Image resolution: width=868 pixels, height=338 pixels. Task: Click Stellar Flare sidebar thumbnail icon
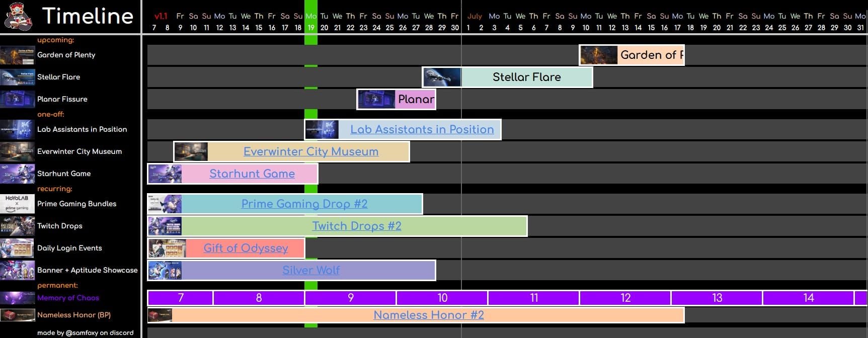click(x=18, y=77)
